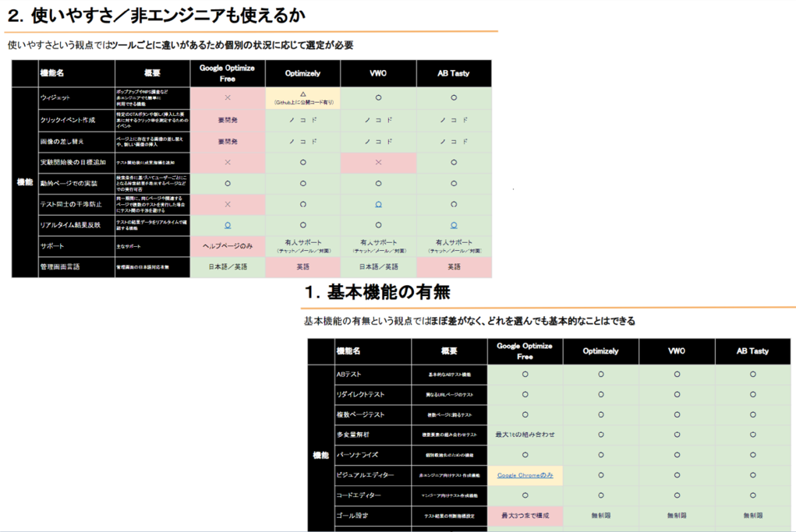Click Google Optimize × in テスト同士の干渉防止 row
This screenshot has height=532, width=796.
pyautogui.click(x=228, y=204)
